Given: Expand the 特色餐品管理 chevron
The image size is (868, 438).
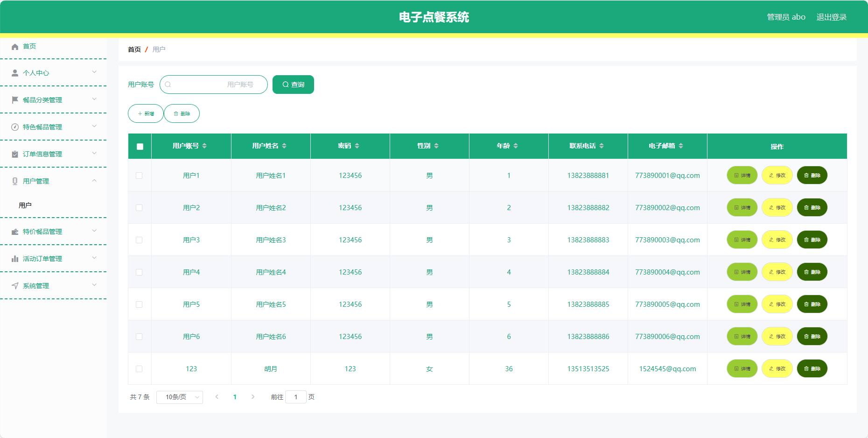Looking at the screenshot, I should (94, 126).
